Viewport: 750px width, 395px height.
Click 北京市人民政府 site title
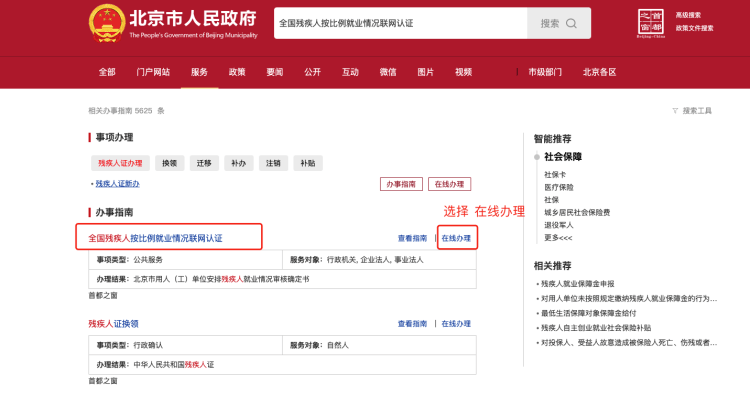point(193,18)
